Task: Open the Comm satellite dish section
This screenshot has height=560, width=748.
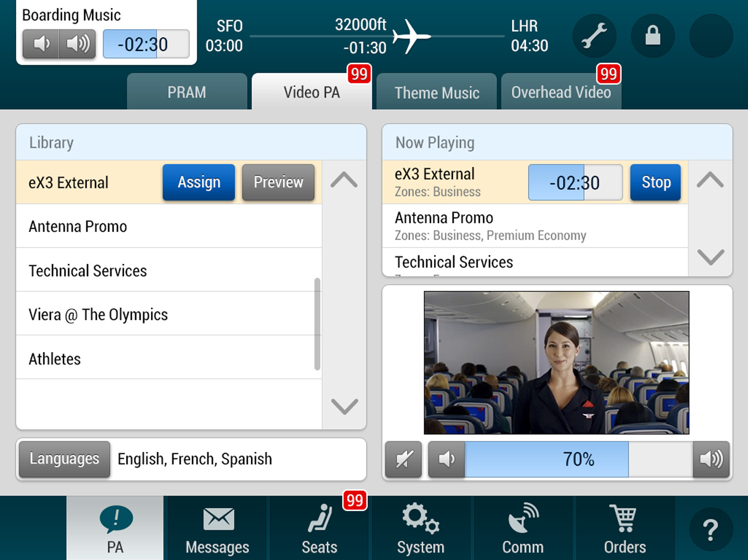Action: coord(522,529)
